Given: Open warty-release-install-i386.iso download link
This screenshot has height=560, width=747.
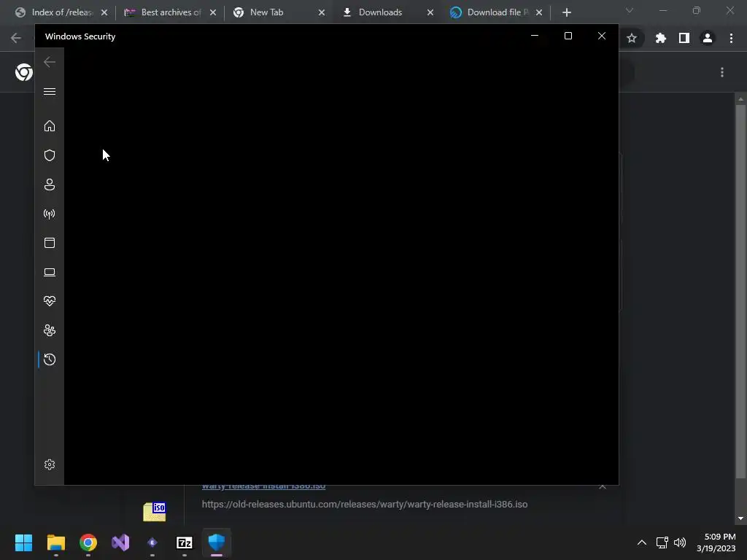Looking at the screenshot, I should (x=263, y=486).
